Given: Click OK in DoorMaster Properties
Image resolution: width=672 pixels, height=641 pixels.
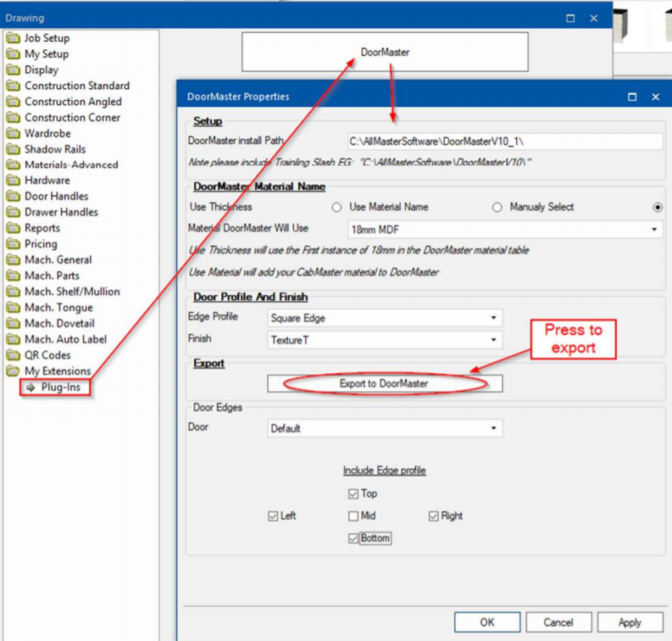Looking at the screenshot, I should [x=487, y=622].
